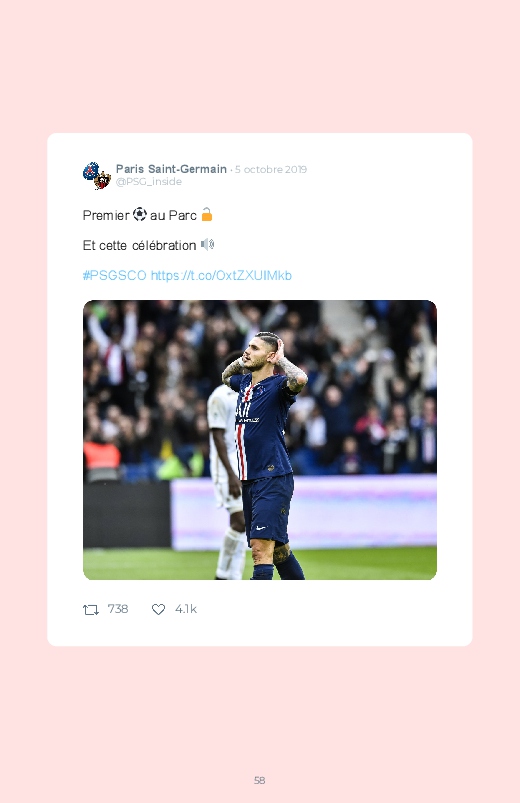Click the 4.1k likes count
520x803 pixels.
[x=185, y=609]
